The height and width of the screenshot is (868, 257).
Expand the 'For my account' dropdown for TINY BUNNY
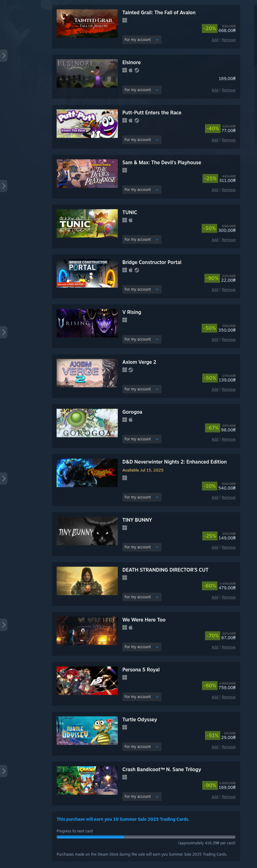[x=142, y=547]
